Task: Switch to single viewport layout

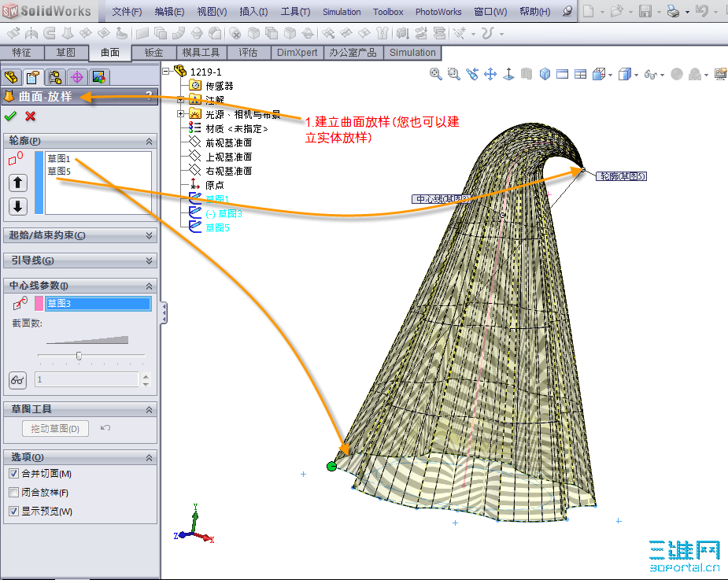Action: 562,74
